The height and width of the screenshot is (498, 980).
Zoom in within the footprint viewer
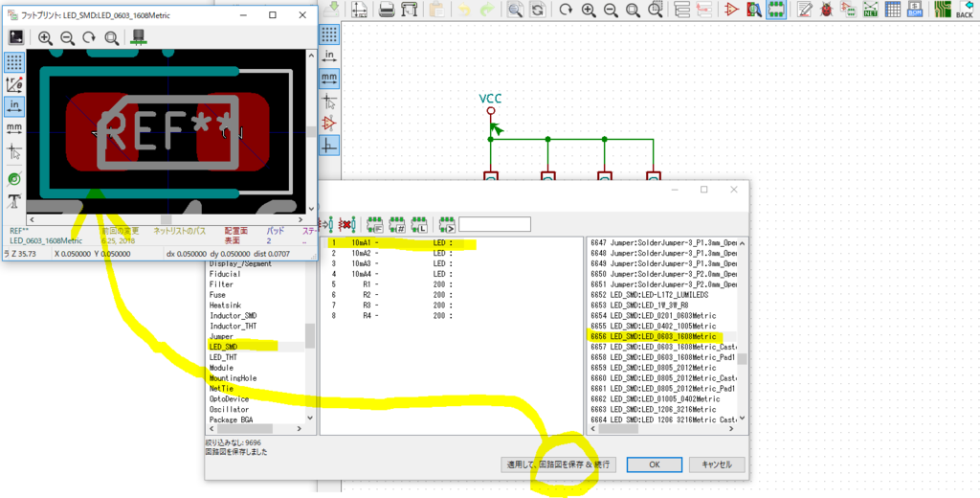tap(45, 37)
